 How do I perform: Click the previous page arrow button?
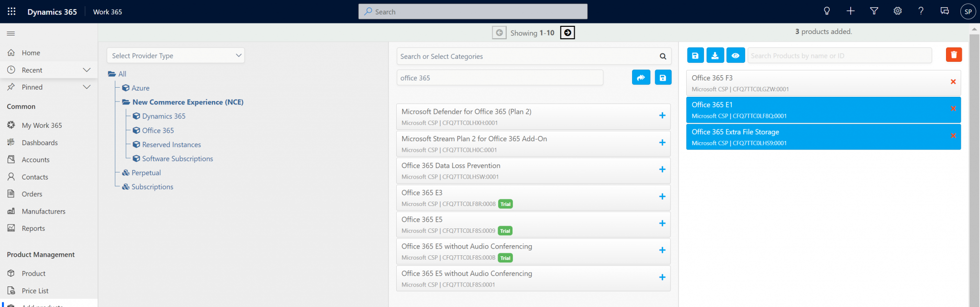[x=499, y=33]
